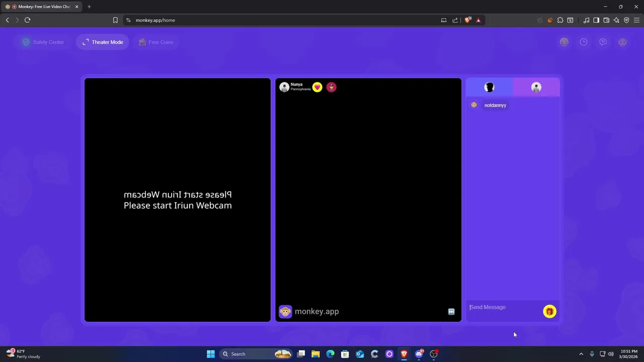Click the monkey.app/home address bar

[282, 20]
